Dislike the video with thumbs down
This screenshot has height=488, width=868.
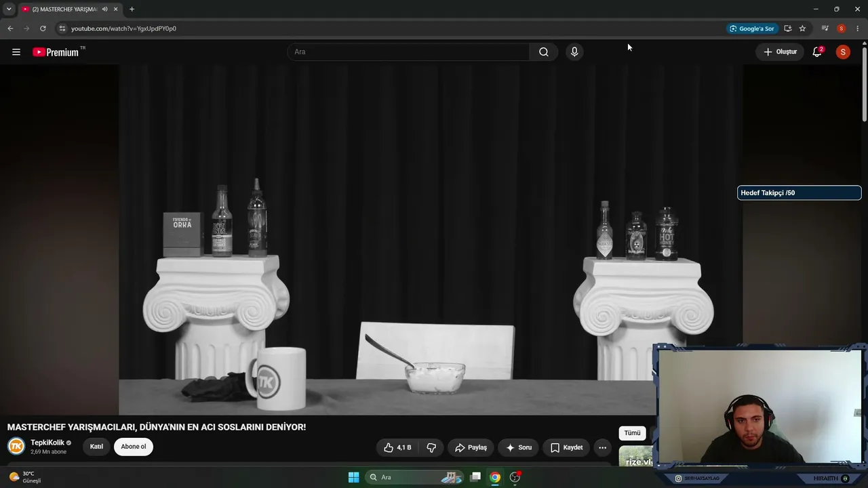pos(431,447)
